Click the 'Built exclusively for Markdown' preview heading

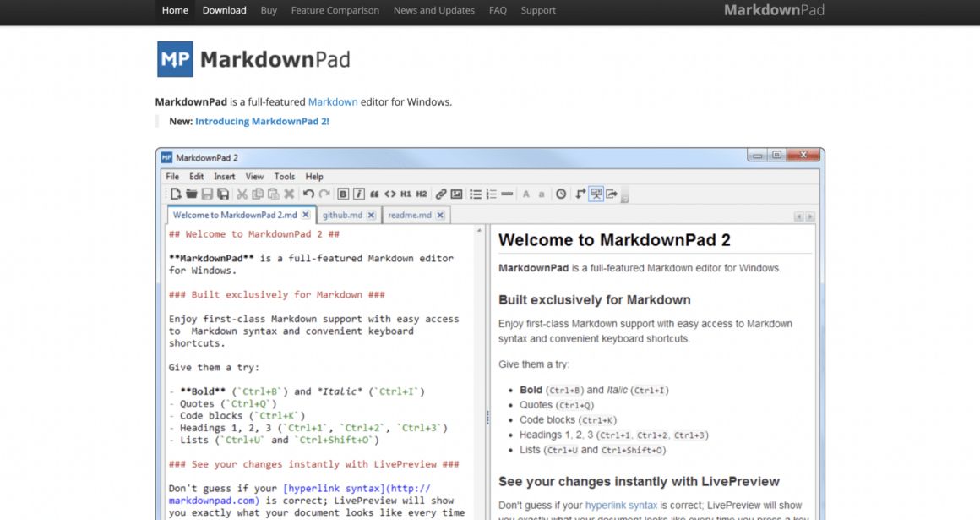595,299
